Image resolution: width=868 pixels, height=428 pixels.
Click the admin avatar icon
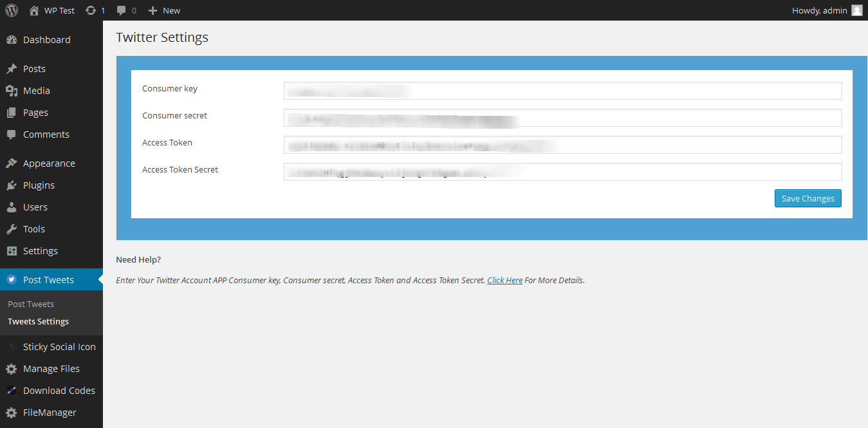[856, 10]
